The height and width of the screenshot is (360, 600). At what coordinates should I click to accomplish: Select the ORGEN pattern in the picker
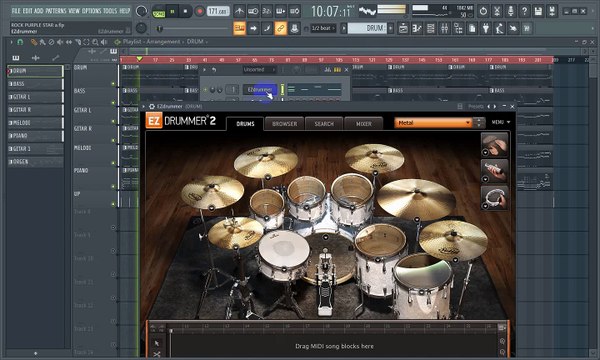click(35, 162)
